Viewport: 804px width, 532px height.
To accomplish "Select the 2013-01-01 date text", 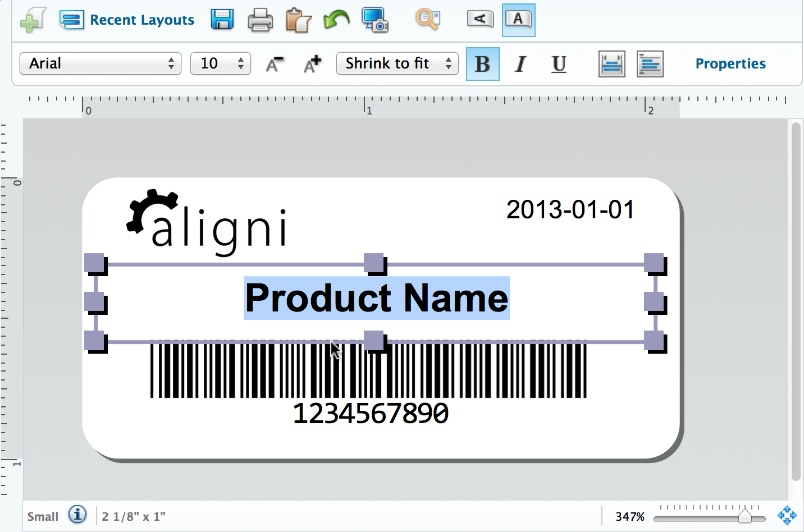I will click(570, 210).
